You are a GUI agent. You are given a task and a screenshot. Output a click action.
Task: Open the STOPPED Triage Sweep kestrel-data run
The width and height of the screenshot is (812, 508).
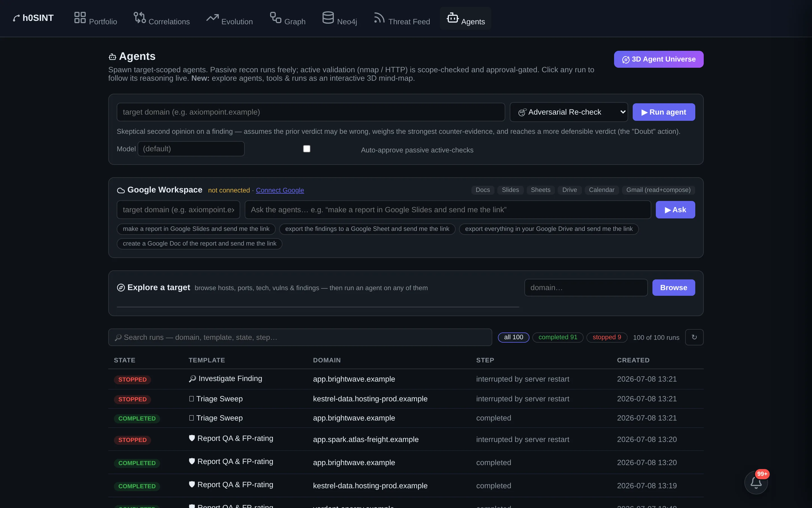click(x=406, y=399)
